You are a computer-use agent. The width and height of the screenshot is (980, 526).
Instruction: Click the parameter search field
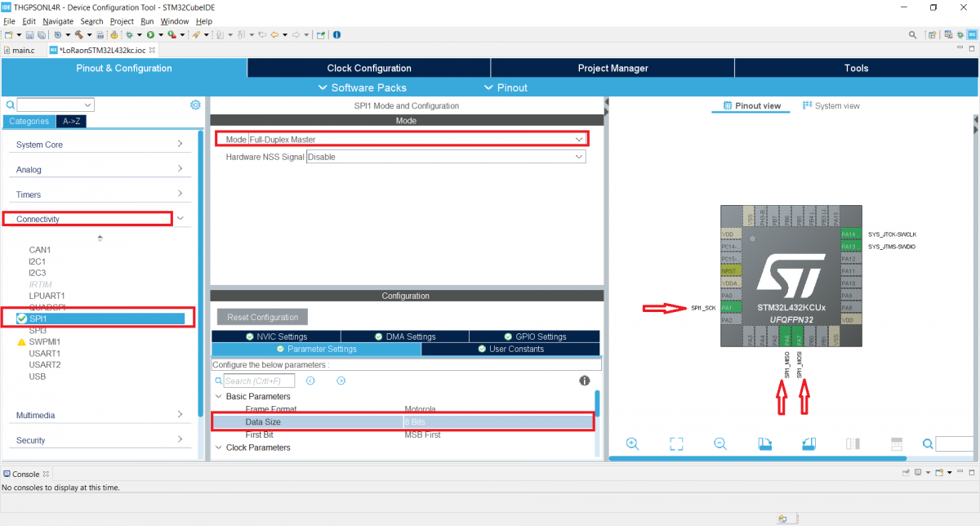[259, 381]
